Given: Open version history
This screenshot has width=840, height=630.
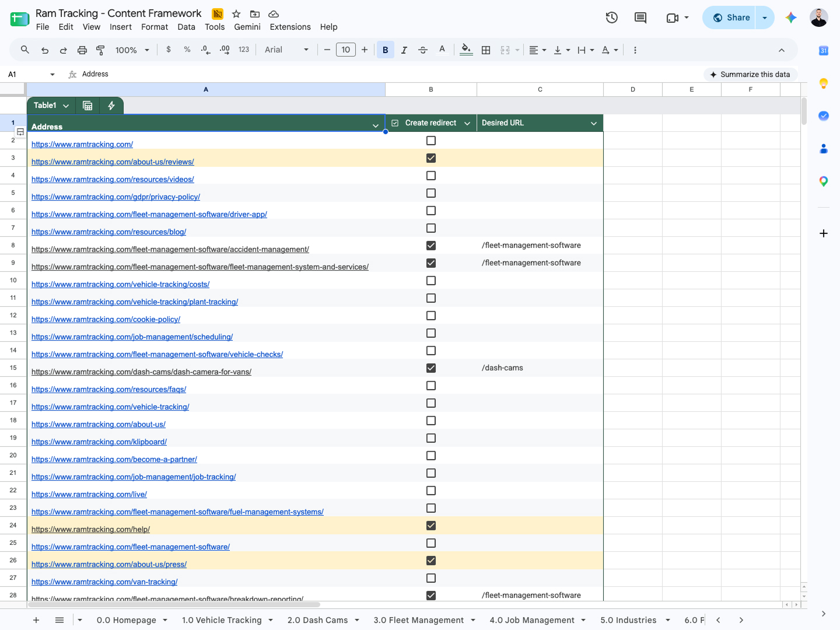Looking at the screenshot, I should 612,17.
